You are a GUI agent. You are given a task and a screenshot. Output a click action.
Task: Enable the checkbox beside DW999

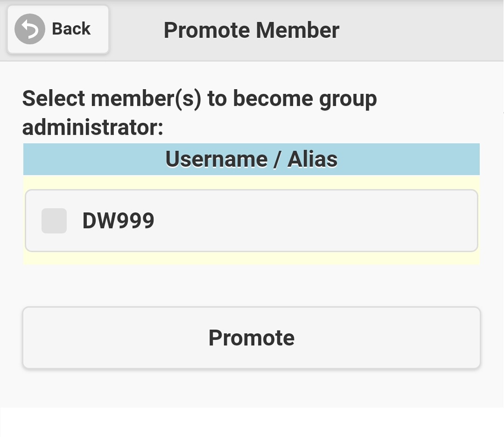click(x=54, y=221)
